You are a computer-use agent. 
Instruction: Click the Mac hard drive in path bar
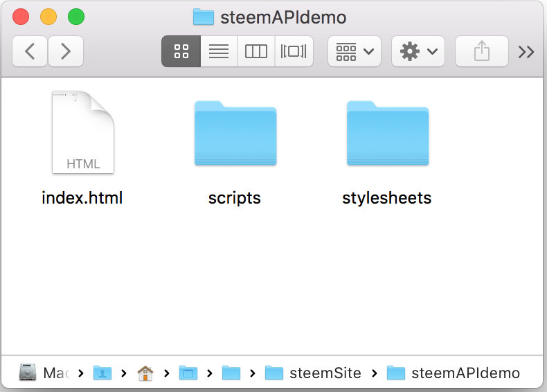tap(44, 373)
